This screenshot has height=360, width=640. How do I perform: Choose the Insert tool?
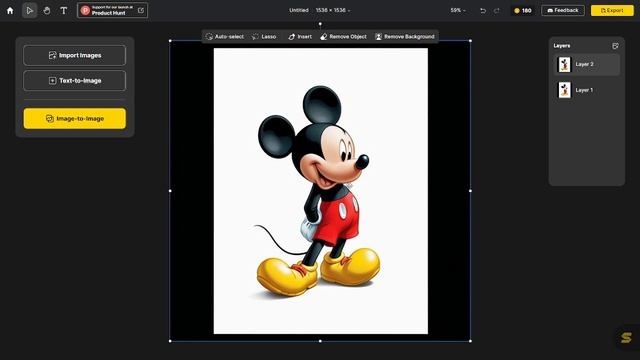[300, 37]
